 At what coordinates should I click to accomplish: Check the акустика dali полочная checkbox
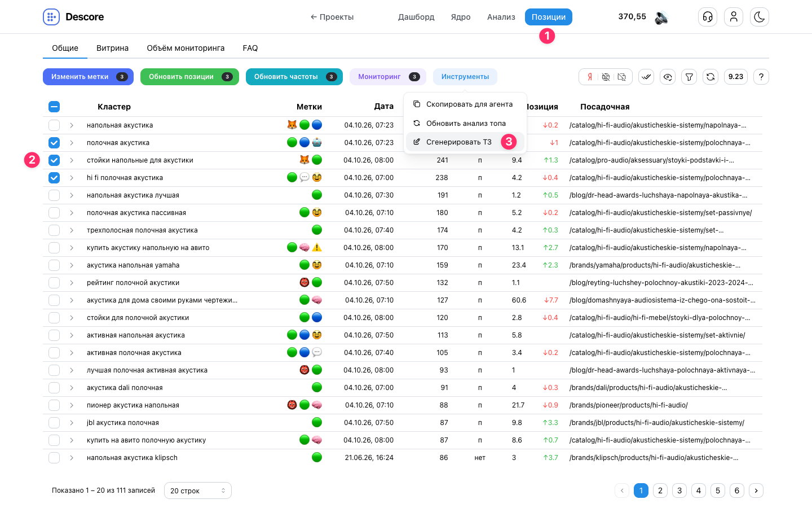pos(54,388)
